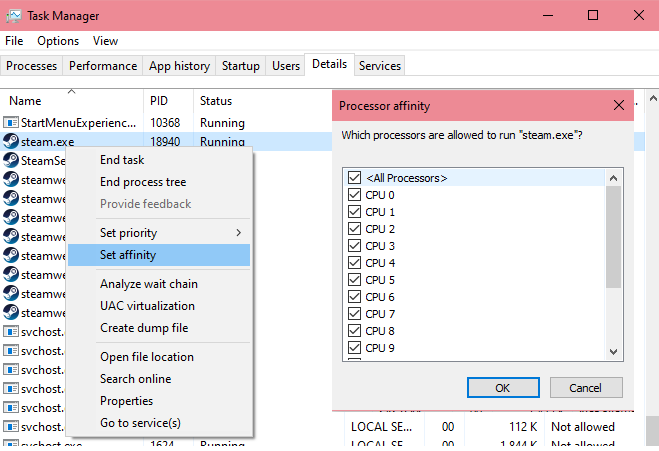Click the Steam icon beside steam.exe
Viewport: 659px width, 451px height.
pyautogui.click(x=11, y=142)
